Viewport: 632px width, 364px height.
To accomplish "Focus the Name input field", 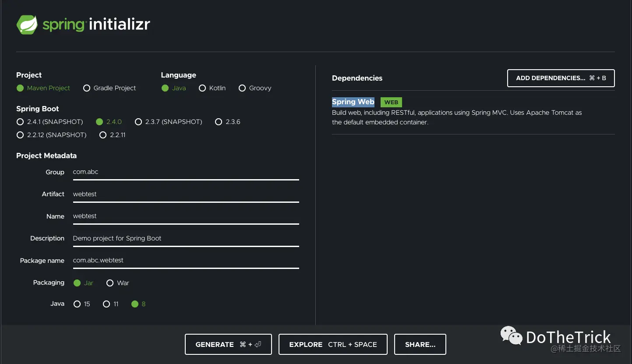I will point(186,216).
